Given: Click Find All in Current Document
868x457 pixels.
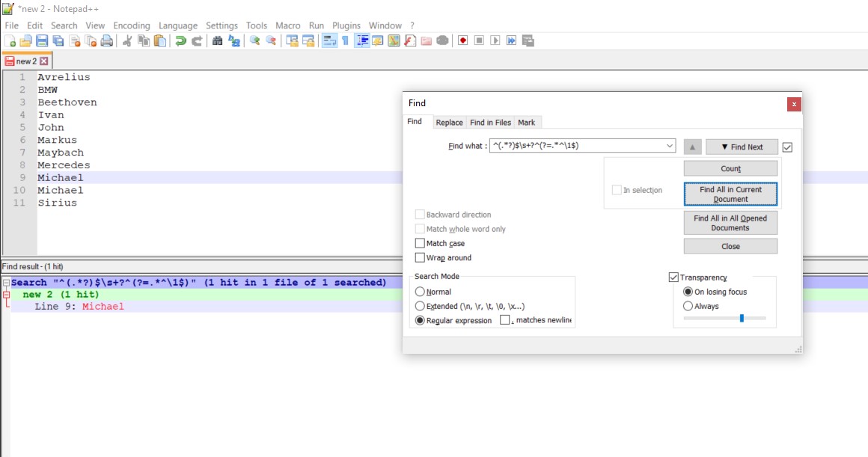Looking at the screenshot, I should [x=731, y=194].
